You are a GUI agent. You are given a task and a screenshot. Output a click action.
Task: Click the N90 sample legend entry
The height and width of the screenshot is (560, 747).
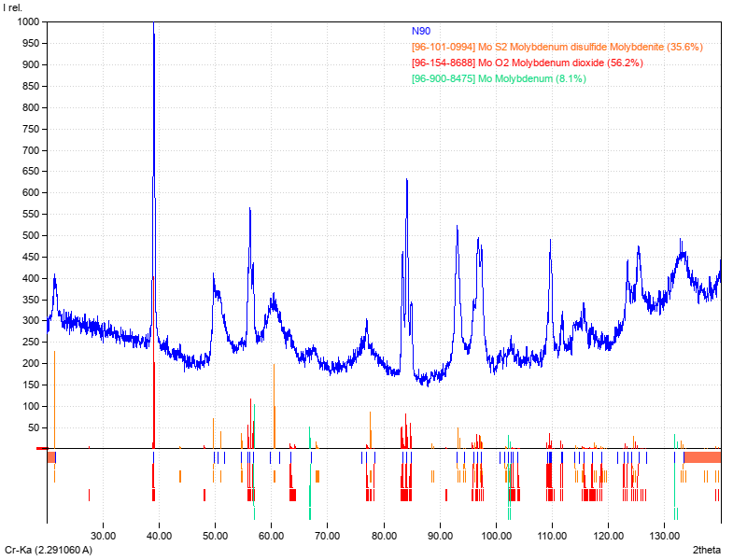[421, 31]
